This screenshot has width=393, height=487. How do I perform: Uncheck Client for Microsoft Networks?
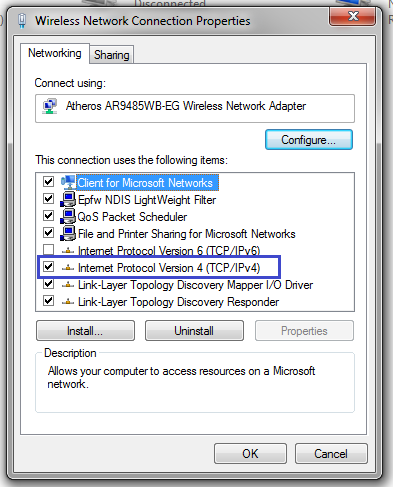click(x=48, y=182)
